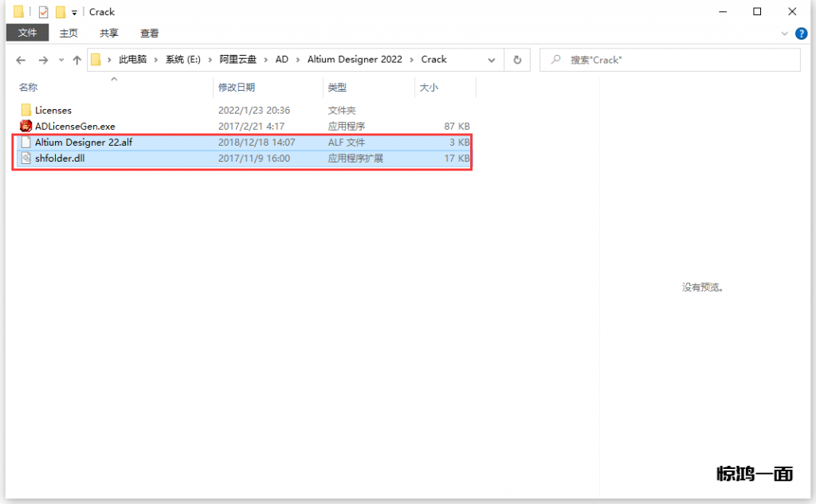
Task: Click the Back navigation arrow
Action: pyautogui.click(x=21, y=60)
